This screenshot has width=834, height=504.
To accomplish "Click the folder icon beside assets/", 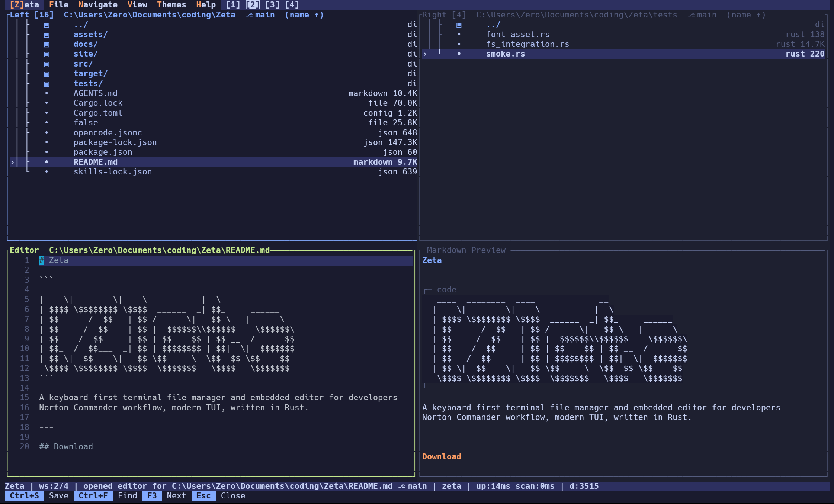I will [x=47, y=35].
